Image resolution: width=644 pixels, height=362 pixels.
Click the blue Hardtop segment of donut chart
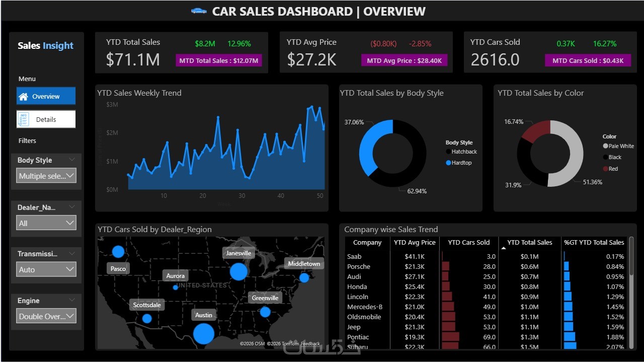368,147
